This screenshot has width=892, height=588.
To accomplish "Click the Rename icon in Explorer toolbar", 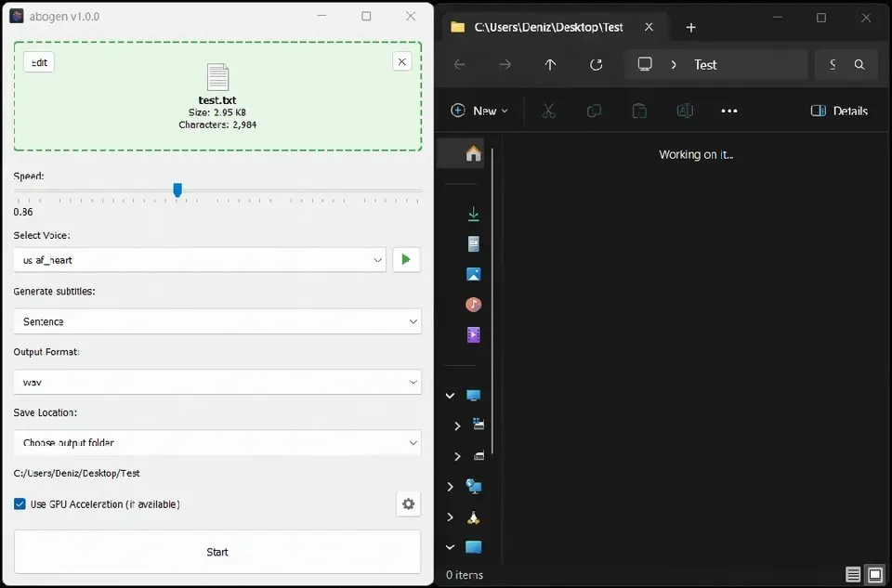I will point(685,111).
